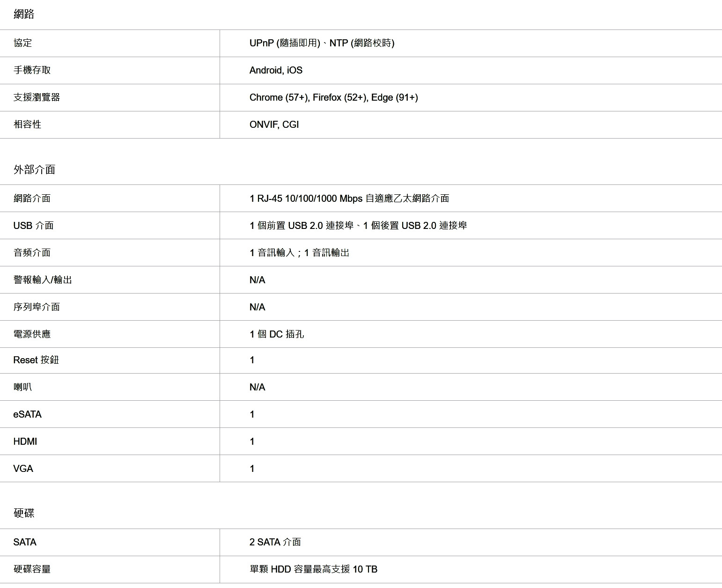
Task: Select the 協定 row label
Action: (x=23, y=43)
